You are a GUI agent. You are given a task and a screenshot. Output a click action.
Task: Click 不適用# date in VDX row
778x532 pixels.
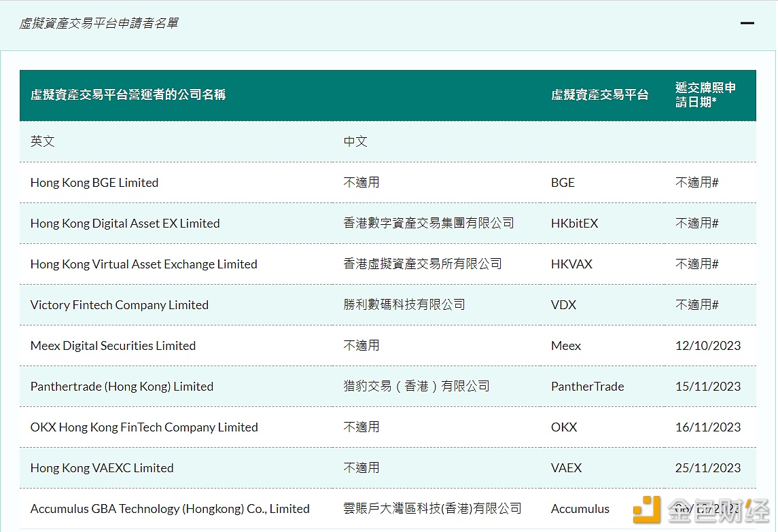(x=697, y=304)
